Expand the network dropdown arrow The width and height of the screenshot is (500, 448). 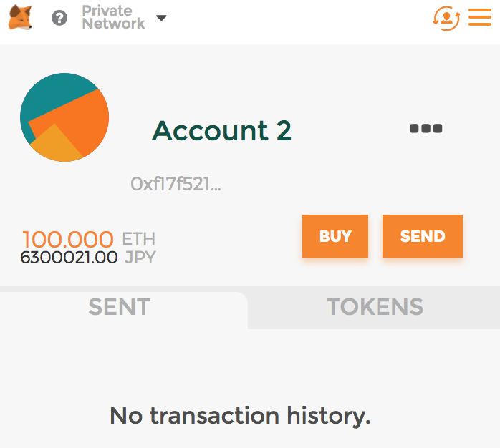pos(161,18)
